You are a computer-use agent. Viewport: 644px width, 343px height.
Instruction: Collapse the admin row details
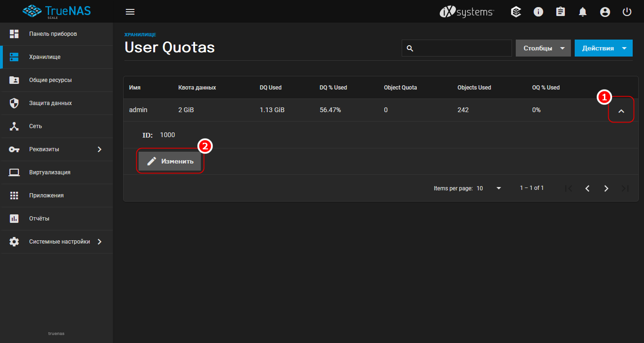[x=621, y=111]
